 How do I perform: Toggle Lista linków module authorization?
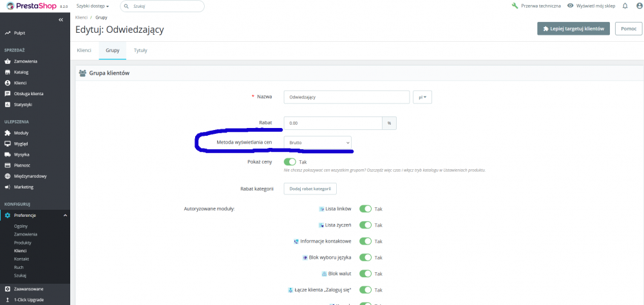[x=366, y=209]
